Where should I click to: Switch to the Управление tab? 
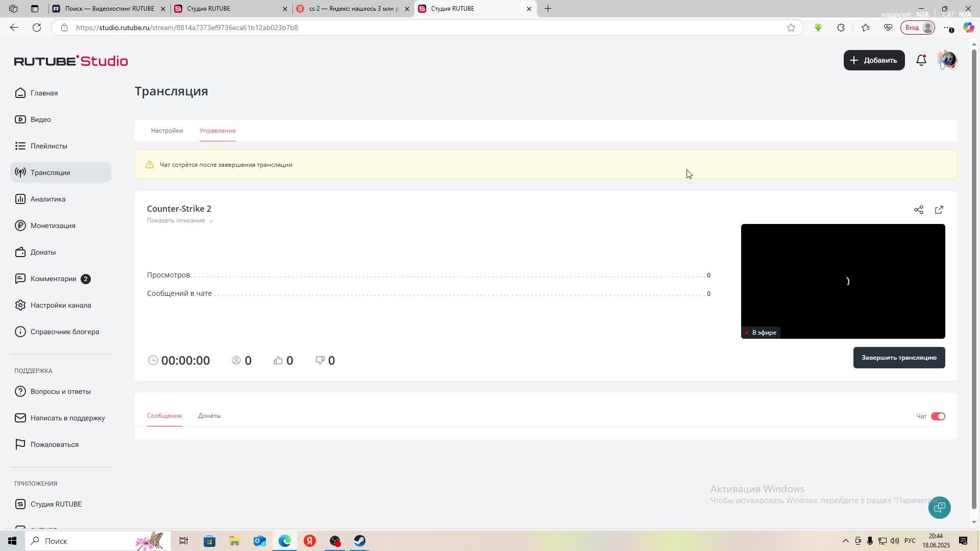point(217,131)
